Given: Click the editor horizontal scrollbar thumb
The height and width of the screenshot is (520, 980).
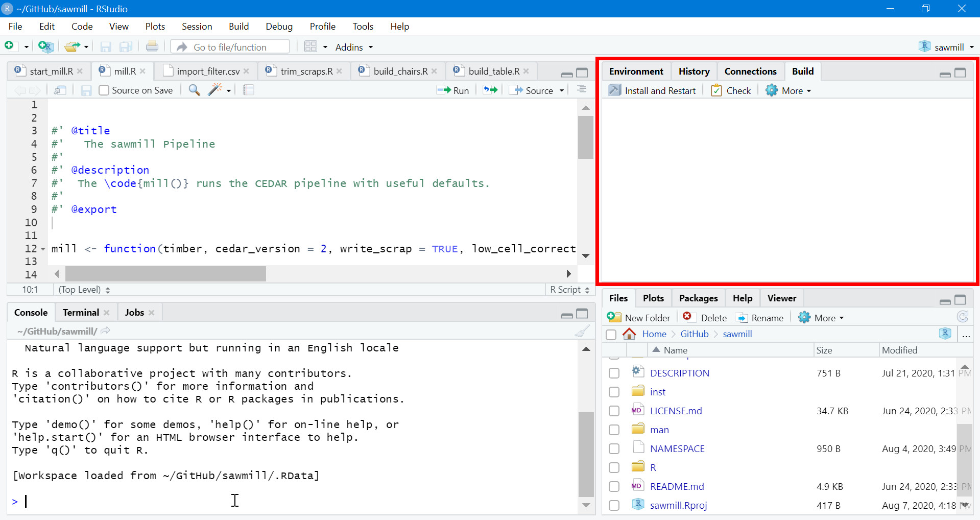Looking at the screenshot, I should tap(165, 274).
